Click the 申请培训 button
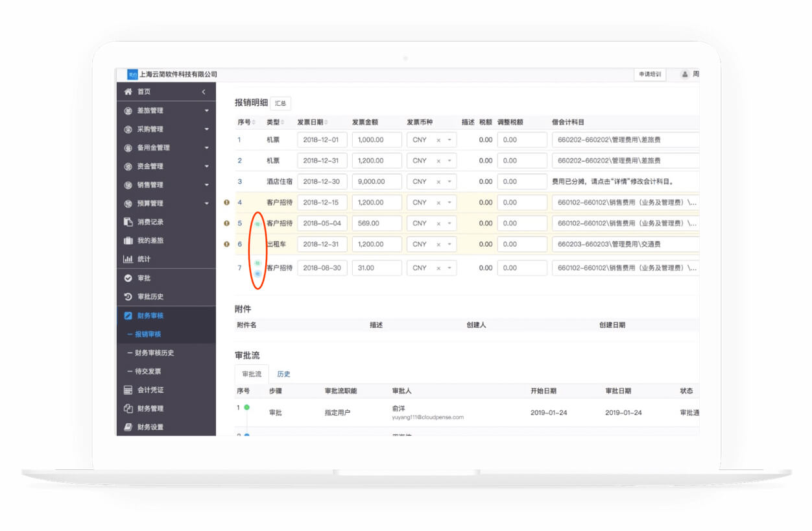 (650, 75)
